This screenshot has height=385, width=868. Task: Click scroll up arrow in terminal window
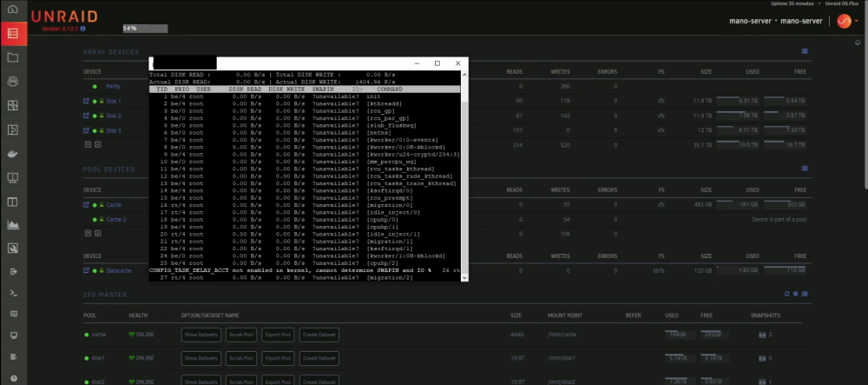(464, 74)
